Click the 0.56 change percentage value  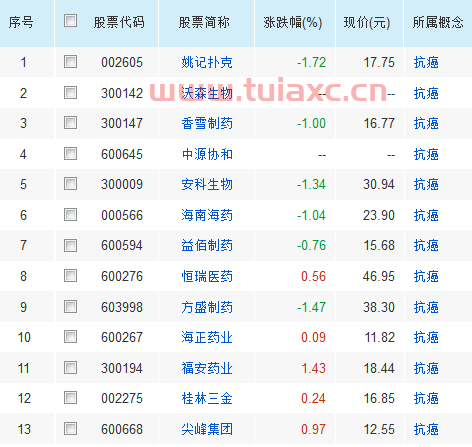click(x=313, y=276)
